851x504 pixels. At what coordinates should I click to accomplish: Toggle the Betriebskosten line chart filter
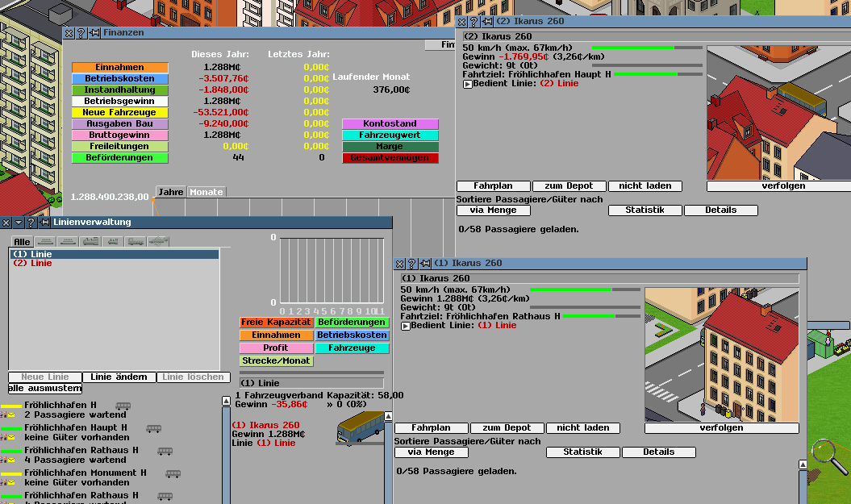point(352,335)
